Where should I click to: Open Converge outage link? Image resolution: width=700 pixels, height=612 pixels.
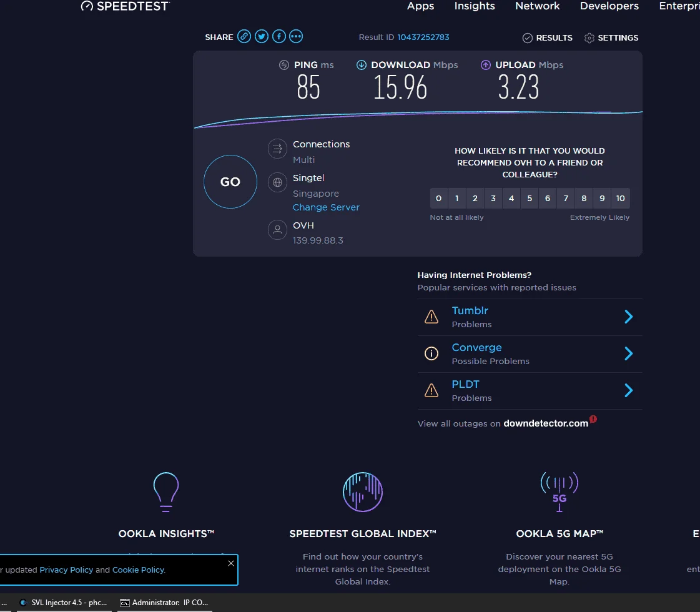(477, 347)
